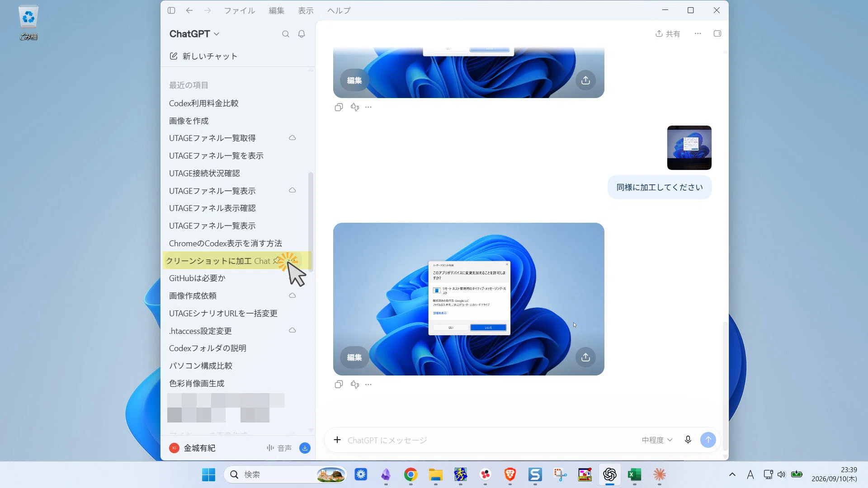Click 編集 on the lower generated image
This screenshot has width=868, height=488.
click(x=354, y=357)
